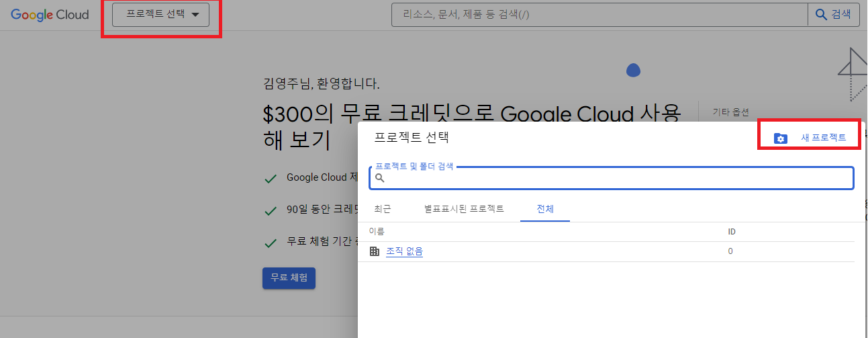
Task: Click the 검색 button with magnifier
Action: click(833, 14)
